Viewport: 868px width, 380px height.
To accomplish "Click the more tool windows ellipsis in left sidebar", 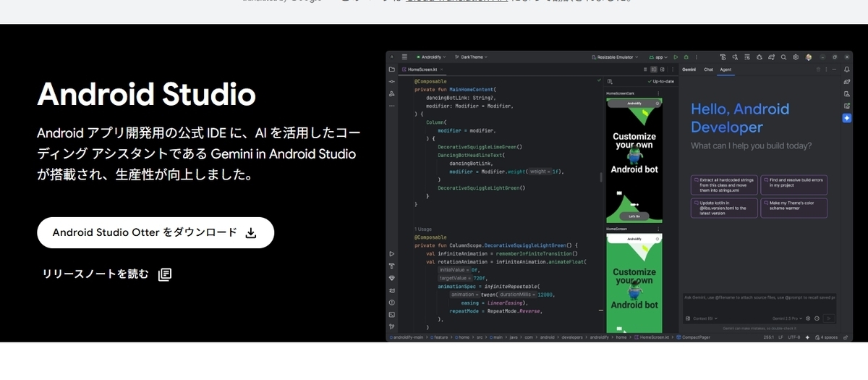I will (391, 106).
